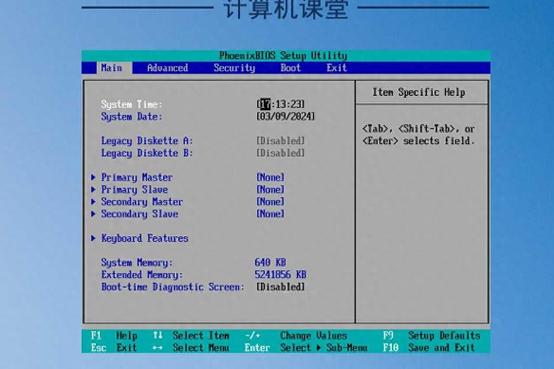Screen dimensions: 554x369
Task: Expand the Secondary Master arrow
Action: [93, 202]
